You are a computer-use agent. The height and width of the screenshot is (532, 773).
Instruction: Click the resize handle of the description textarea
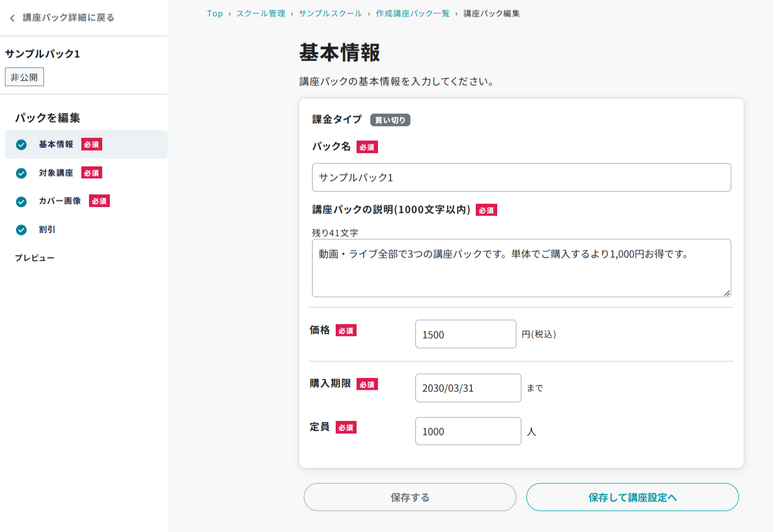click(x=726, y=293)
